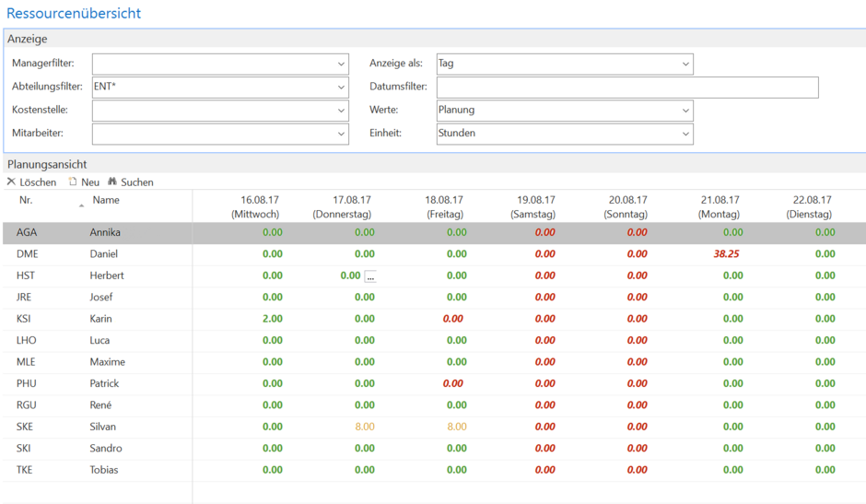Image resolution: width=866 pixels, height=504 pixels.
Task: Click Karin's red 0.00 on Freitag
Action: tap(453, 319)
